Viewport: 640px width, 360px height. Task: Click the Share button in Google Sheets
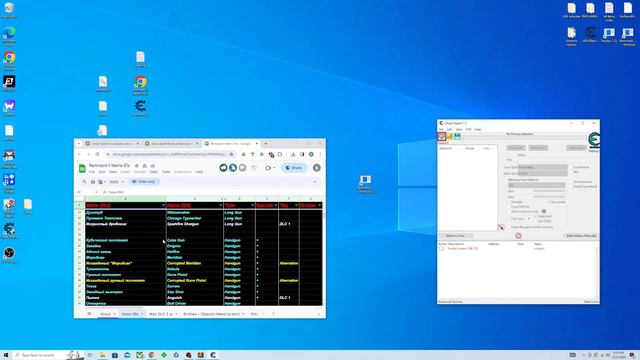294,168
